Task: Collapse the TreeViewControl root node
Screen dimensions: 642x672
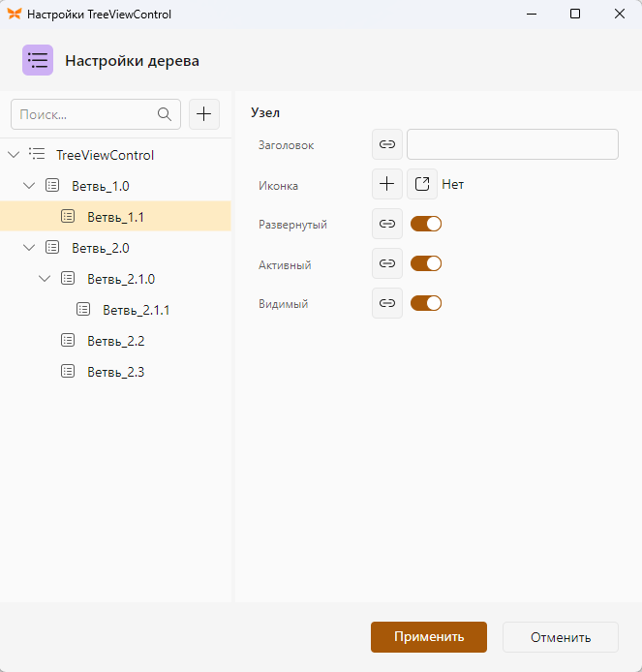Action: click(14, 154)
